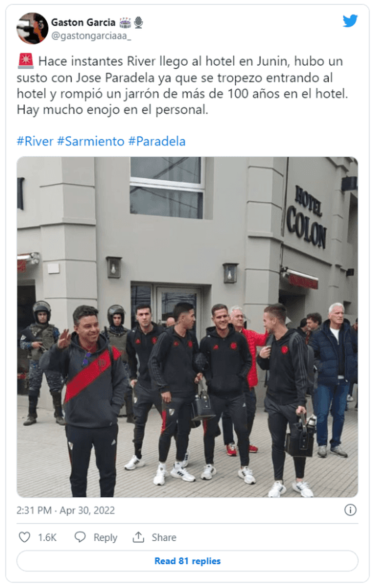375x588 pixels.
Task: Click the Reply text label
Action: pos(105,538)
